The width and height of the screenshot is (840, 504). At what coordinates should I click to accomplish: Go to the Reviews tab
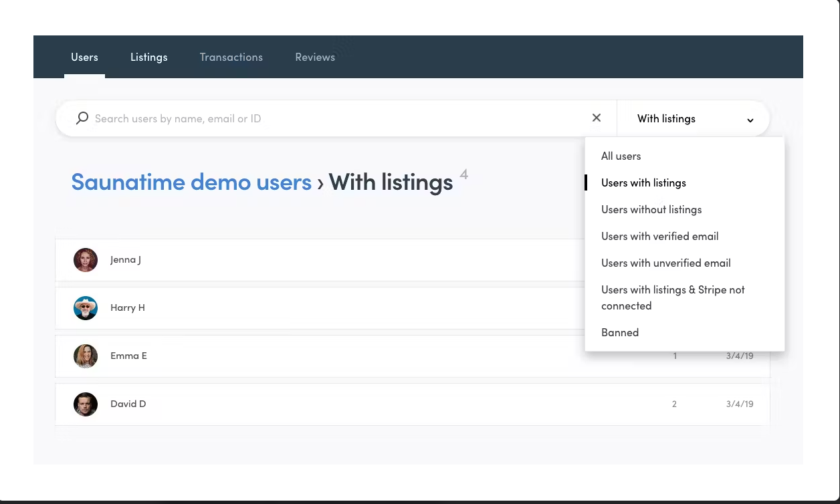[315, 57]
